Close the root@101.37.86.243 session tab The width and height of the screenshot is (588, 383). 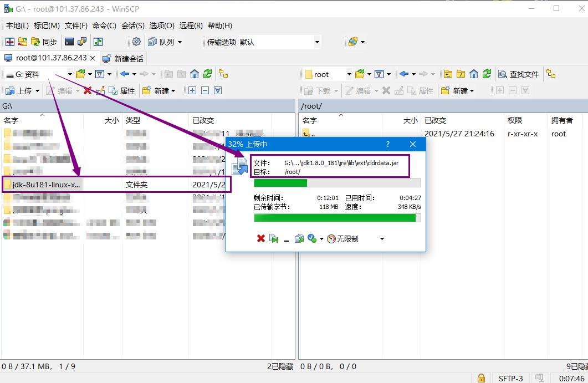93,58
